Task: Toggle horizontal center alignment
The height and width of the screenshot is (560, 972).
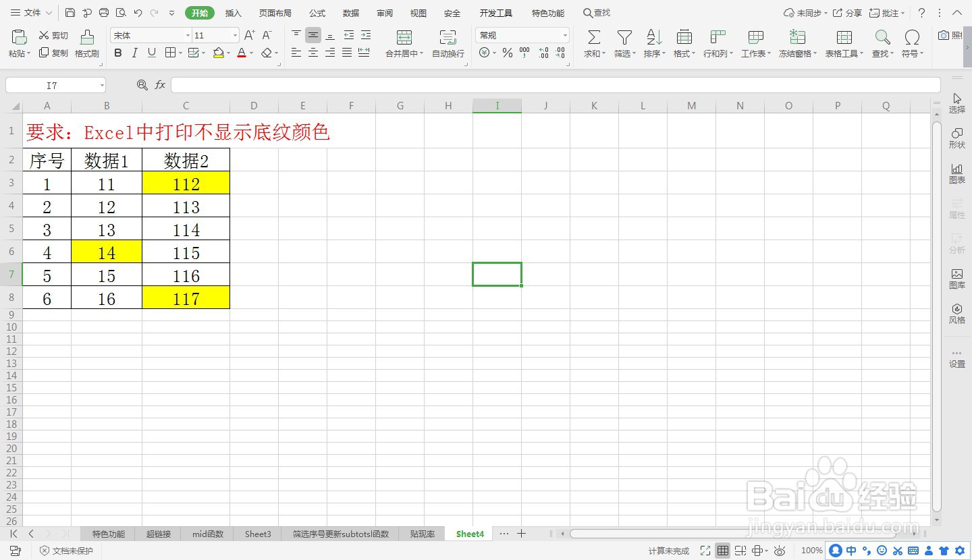Action: [x=313, y=53]
